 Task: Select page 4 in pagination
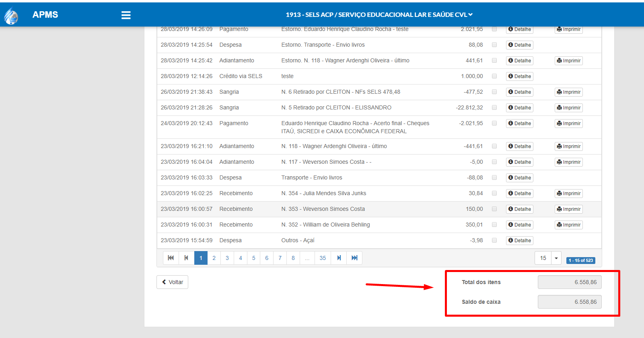coord(241,258)
